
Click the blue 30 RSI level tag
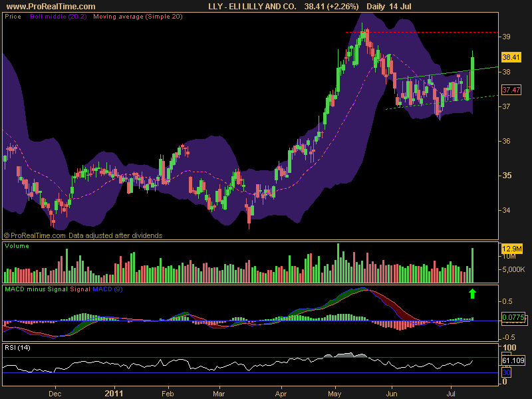click(x=506, y=372)
